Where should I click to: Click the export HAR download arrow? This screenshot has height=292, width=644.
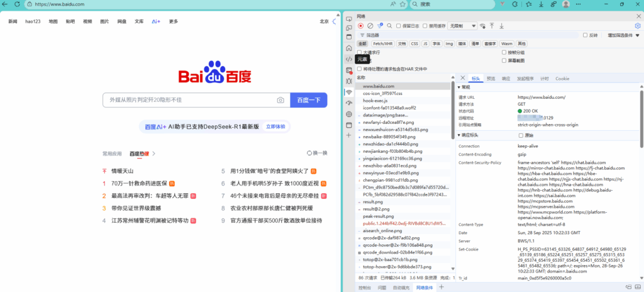pyautogui.click(x=502, y=26)
